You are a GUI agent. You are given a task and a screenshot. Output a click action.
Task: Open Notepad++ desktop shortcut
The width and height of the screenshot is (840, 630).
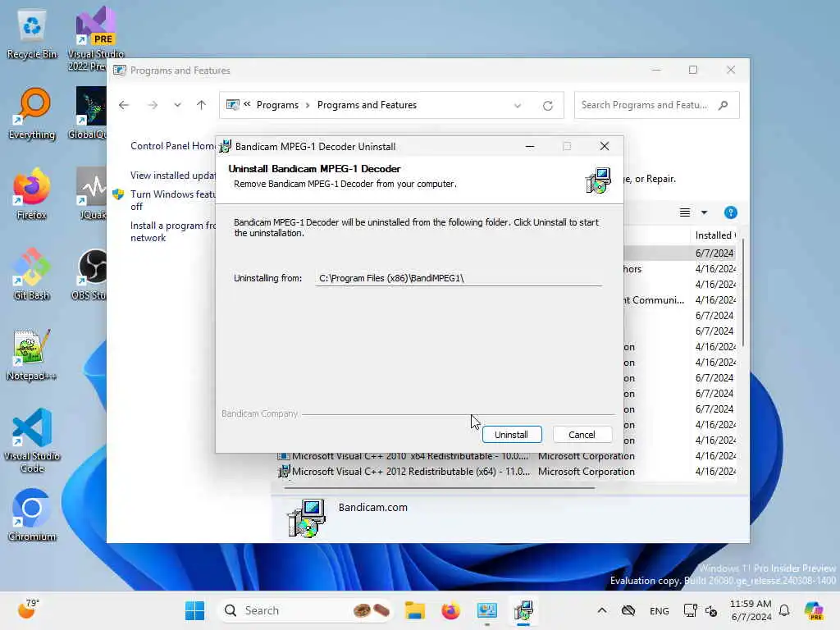pos(32,355)
